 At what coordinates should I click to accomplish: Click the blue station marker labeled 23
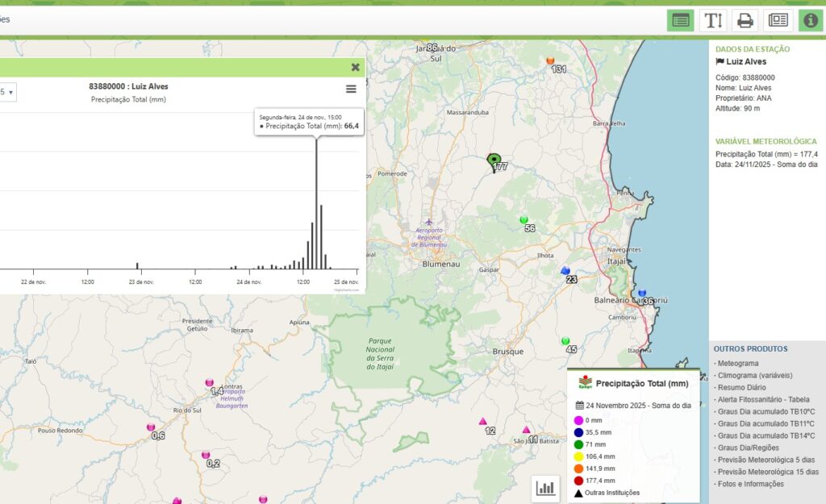565,271
